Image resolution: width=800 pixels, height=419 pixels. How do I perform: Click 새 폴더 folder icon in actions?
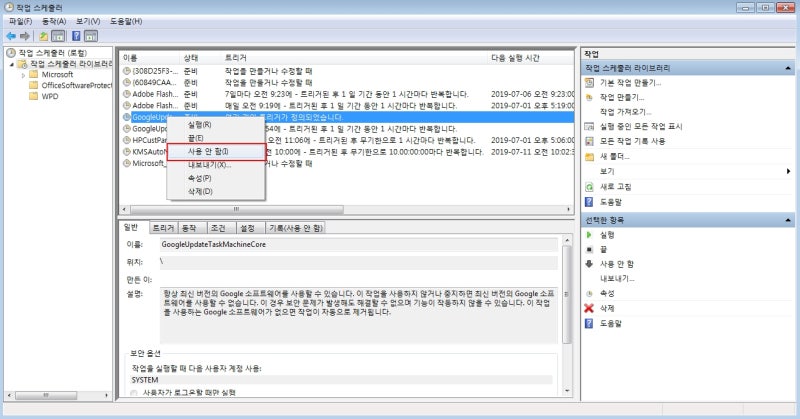589,157
